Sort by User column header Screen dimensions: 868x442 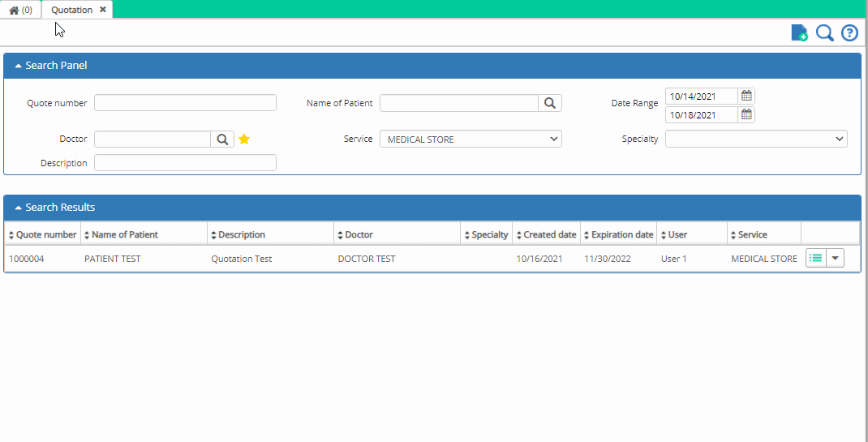[x=692, y=234]
